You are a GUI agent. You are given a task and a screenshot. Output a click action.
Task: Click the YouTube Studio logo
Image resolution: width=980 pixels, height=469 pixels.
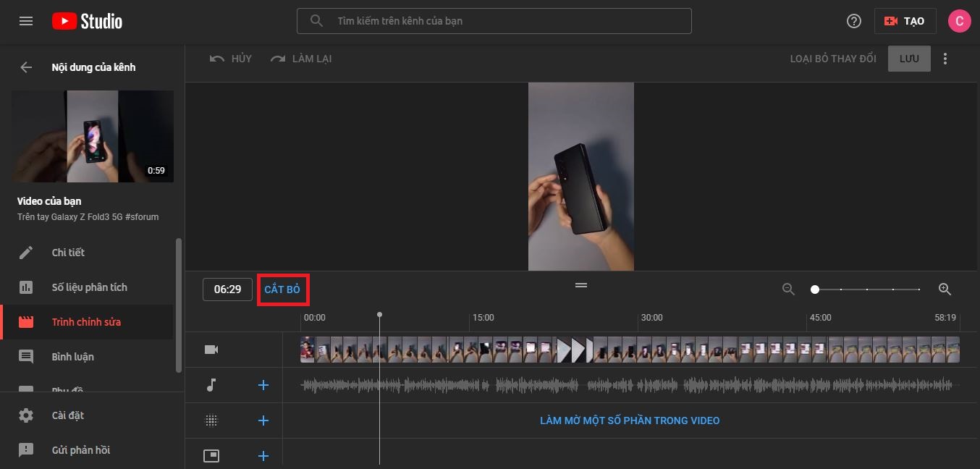(87, 21)
